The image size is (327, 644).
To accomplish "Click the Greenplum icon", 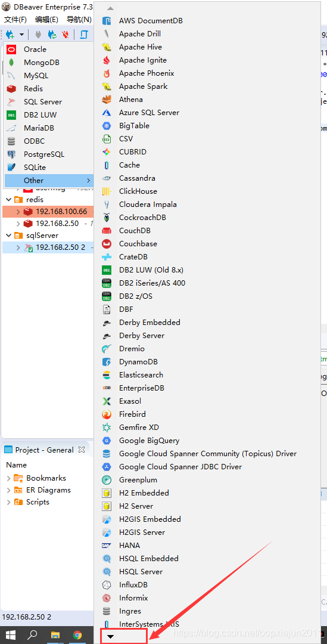I will pos(107,479).
